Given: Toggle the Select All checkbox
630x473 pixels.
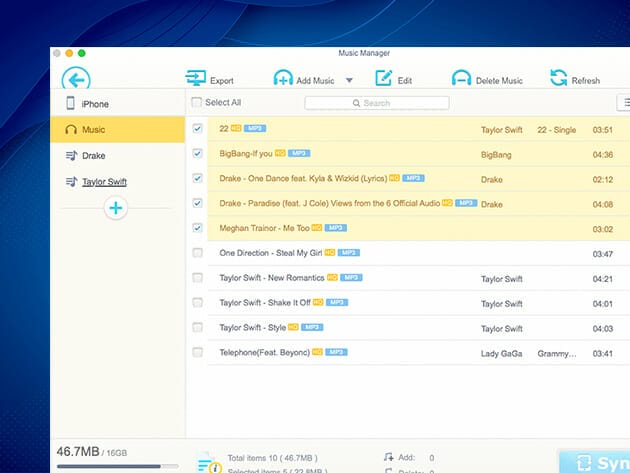Looking at the screenshot, I should coord(197,103).
